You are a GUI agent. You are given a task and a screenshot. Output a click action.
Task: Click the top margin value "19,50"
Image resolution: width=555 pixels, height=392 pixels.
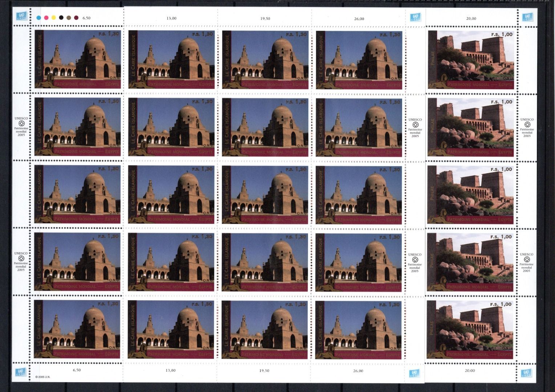click(x=265, y=19)
